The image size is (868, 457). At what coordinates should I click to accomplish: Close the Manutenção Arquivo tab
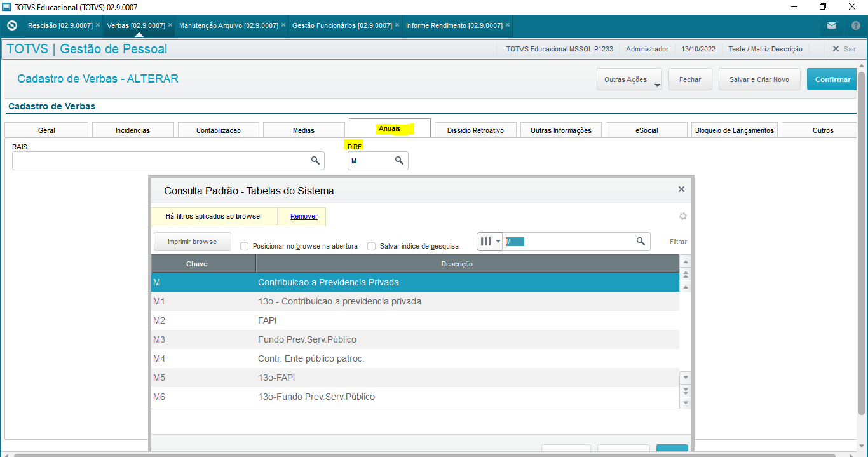[x=283, y=25]
